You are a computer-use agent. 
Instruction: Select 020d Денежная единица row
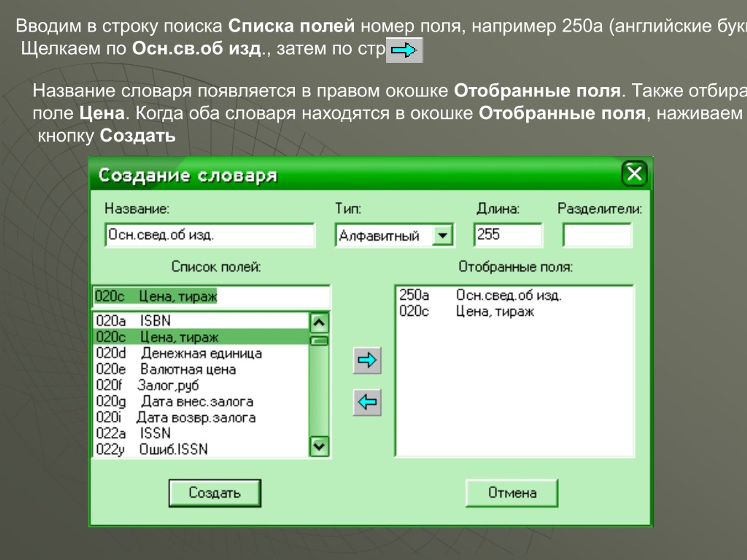(201, 353)
